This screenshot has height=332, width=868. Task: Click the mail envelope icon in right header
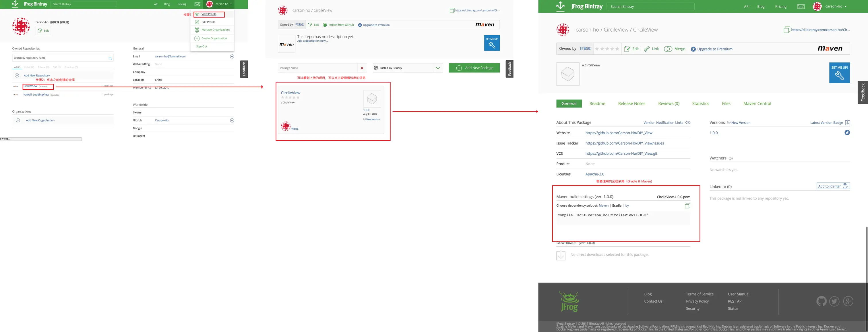click(801, 6)
